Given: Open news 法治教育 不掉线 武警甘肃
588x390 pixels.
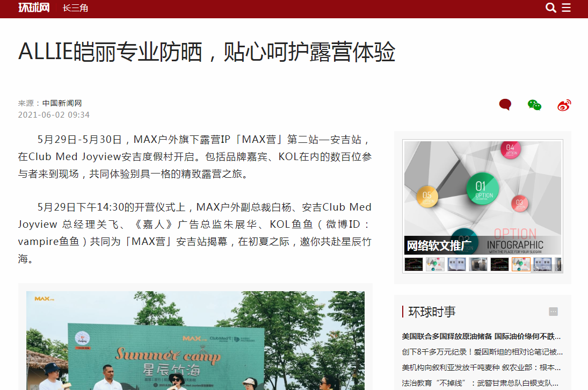Looking at the screenshot, I should pyautogui.click(x=480, y=383).
